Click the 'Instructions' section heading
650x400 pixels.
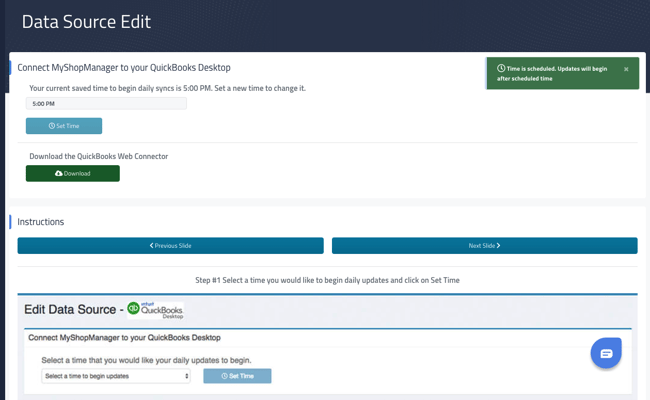pyautogui.click(x=41, y=222)
